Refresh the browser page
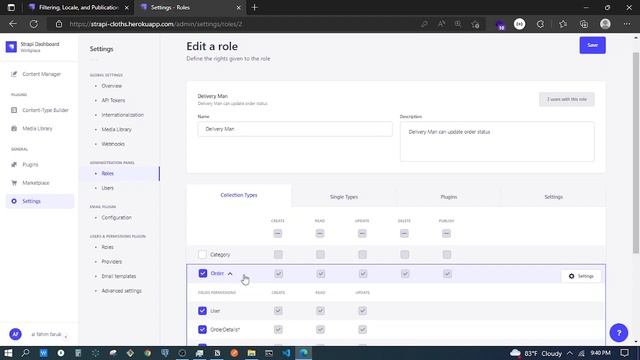This screenshot has width=640, height=360. pyautogui.click(x=33, y=24)
